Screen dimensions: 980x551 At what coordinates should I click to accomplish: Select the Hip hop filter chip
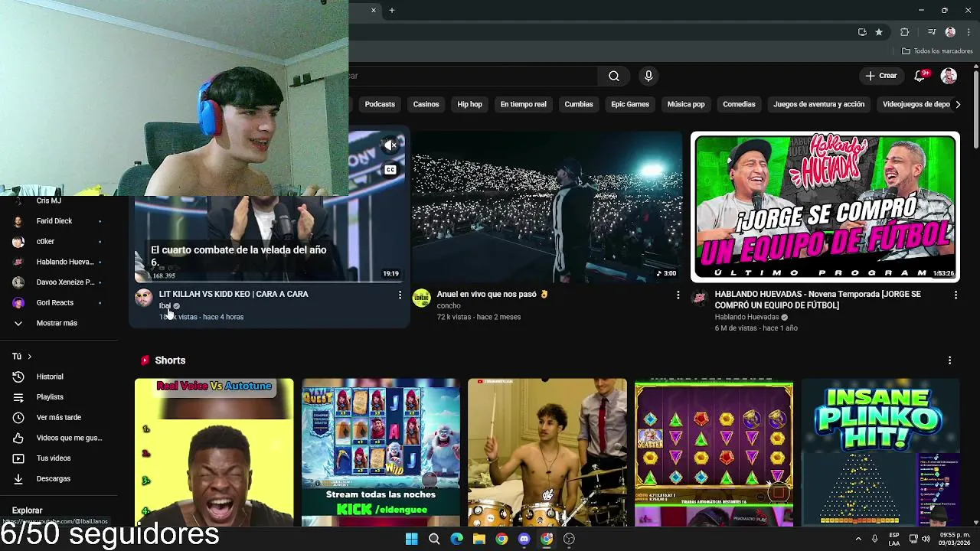tap(470, 104)
